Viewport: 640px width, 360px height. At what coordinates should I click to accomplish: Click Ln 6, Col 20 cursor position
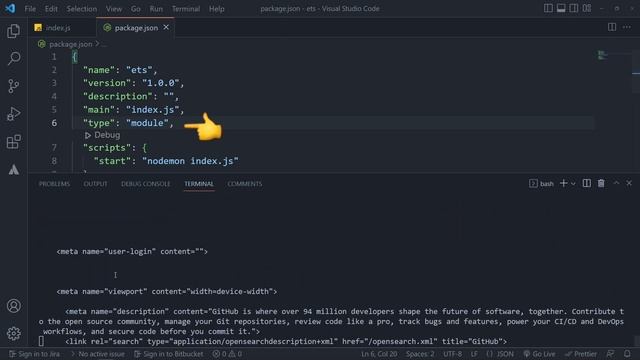point(379,354)
